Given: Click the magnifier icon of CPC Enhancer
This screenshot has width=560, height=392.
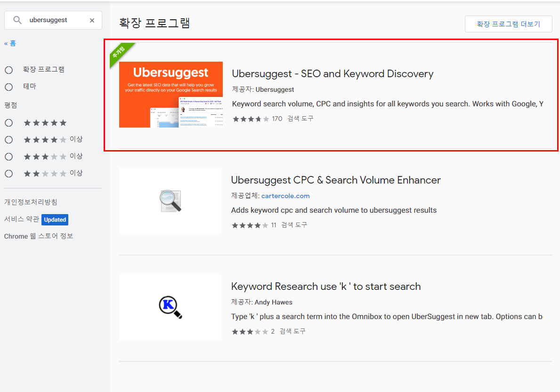Looking at the screenshot, I should (x=170, y=201).
